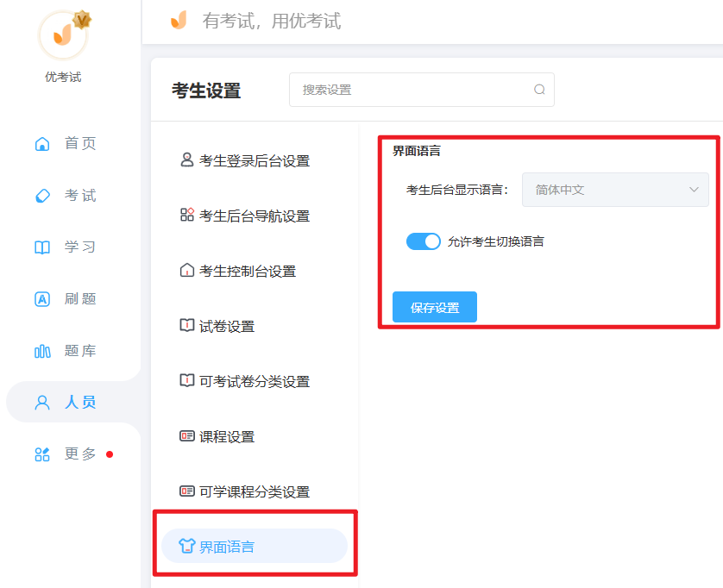Click the 界面语言 section heading
The image size is (723, 588).
(x=417, y=151)
